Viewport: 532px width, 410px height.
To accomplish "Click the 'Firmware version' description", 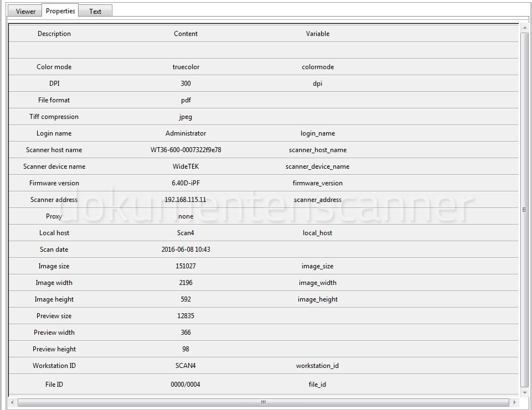I will click(x=54, y=183).
